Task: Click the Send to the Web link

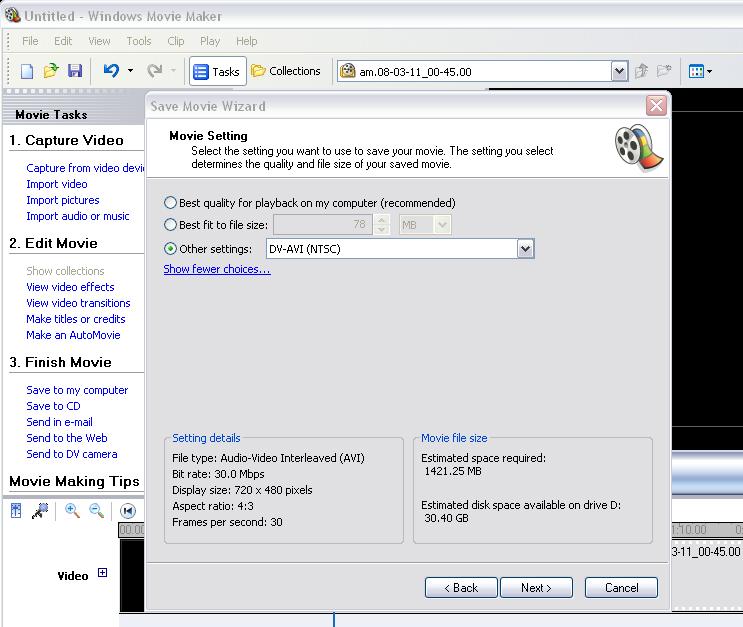Action: click(x=67, y=438)
